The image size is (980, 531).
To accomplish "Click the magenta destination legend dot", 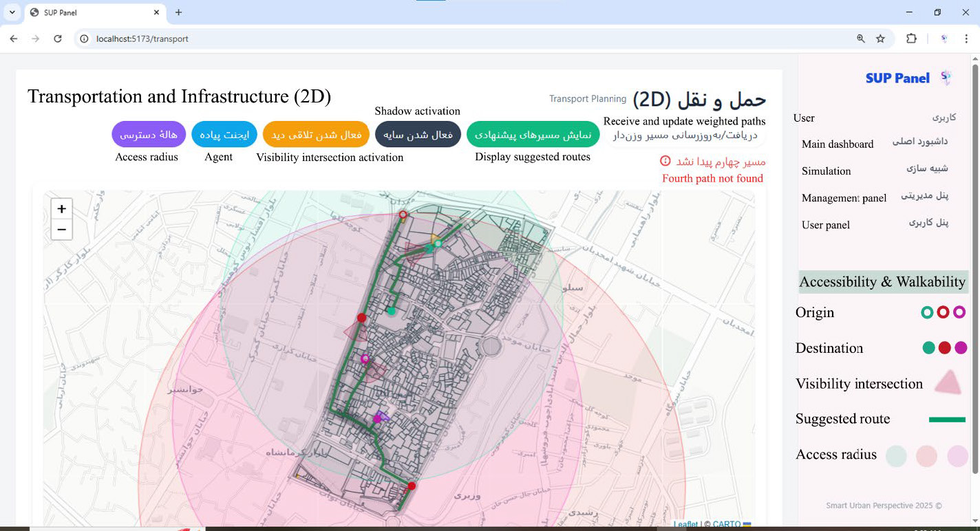I will [961, 347].
